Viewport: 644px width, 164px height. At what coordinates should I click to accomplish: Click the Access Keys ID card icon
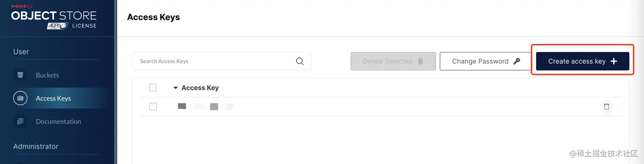coord(20,98)
